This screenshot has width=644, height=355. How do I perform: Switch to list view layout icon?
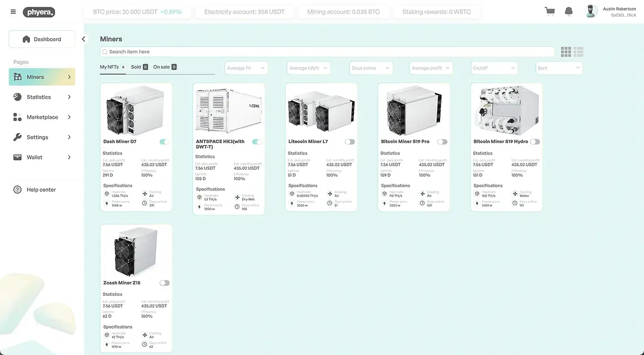tap(579, 52)
